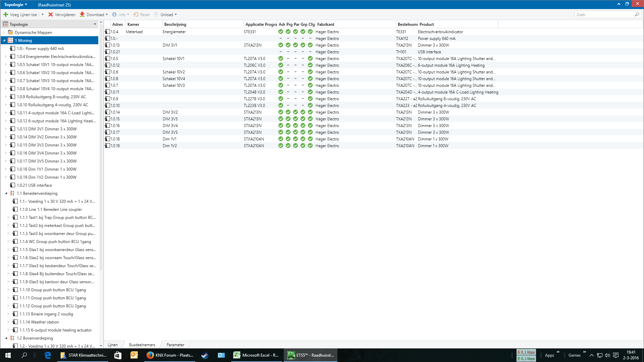
Task: Switch to the Parameter tab
Action: [175, 345]
